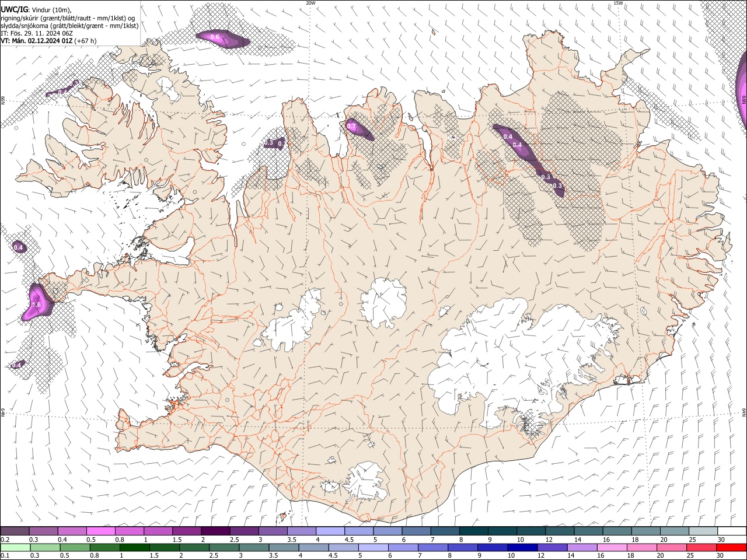Image resolution: width=747 pixels, height=560 pixels.
Task: Pick lower legend swatch right of the 10 label
Action: point(522,548)
